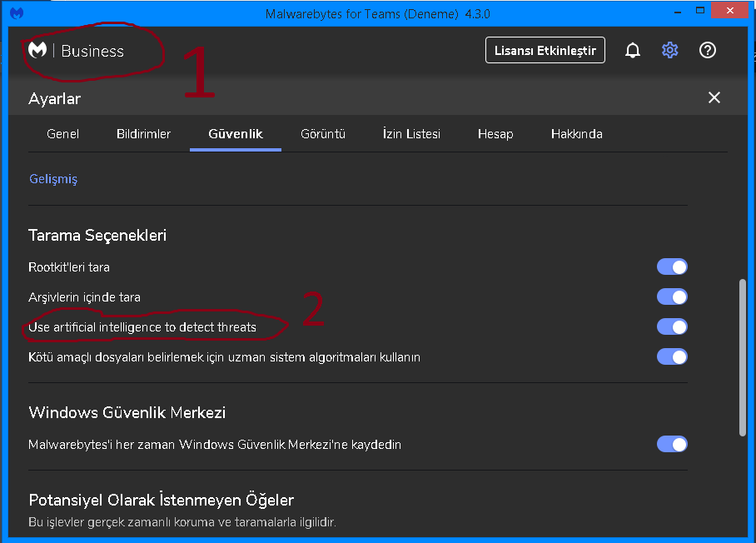The width and height of the screenshot is (756, 543).
Task: Close the Ayarlar settings panel
Action: (714, 97)
